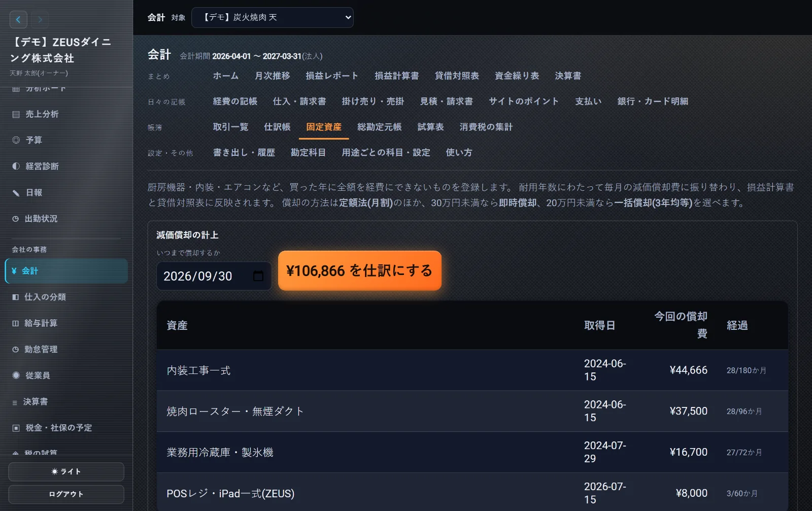This screenshot has height=511, width=812.
Task: Open 用途ごとの科目・設定
Action: 386,153
